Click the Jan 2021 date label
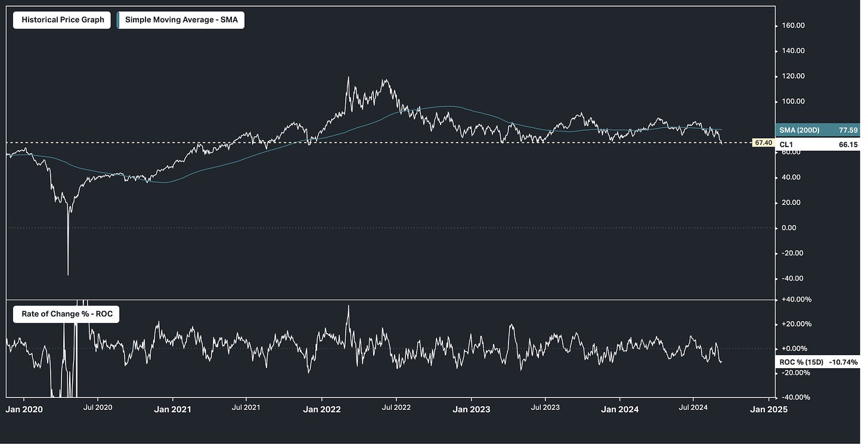Image resolution: width=868 pixels, height=448 pixels. click(173, 409)
